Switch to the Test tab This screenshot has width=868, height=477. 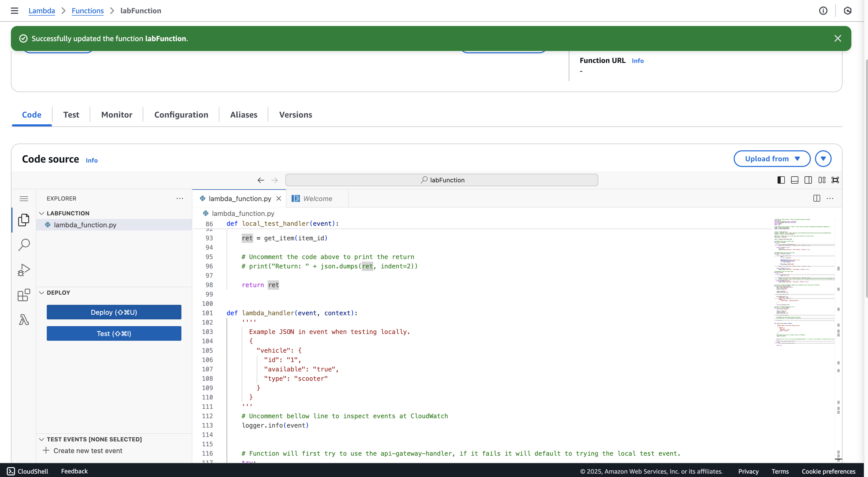pos(71,115)
